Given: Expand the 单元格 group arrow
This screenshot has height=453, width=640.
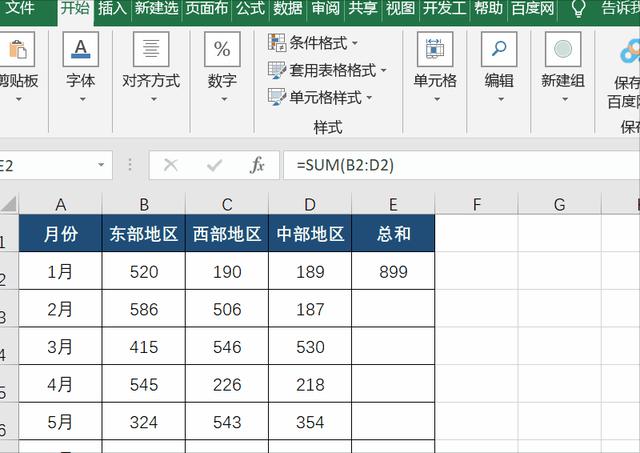Looking at the screenshot, I should [437, 99].
